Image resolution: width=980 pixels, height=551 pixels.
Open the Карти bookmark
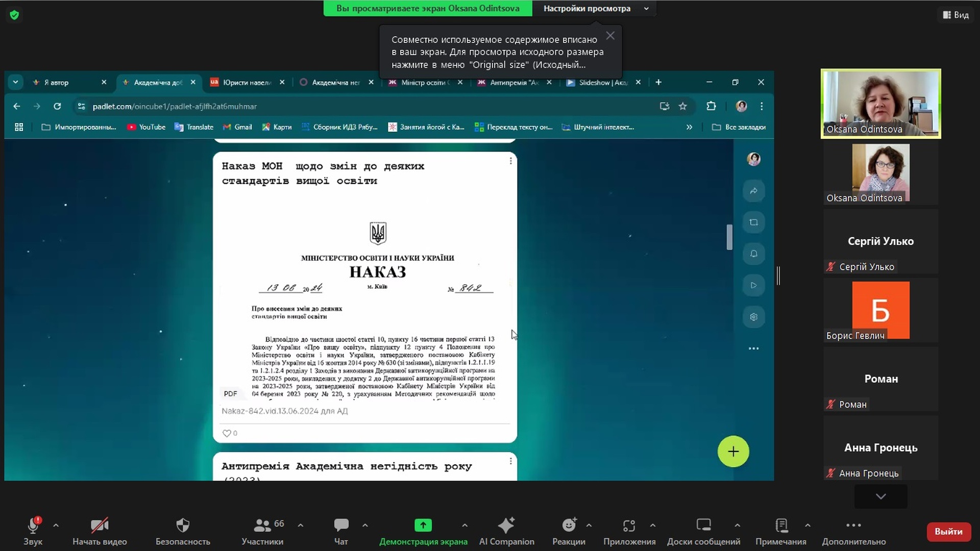point(277,127)
